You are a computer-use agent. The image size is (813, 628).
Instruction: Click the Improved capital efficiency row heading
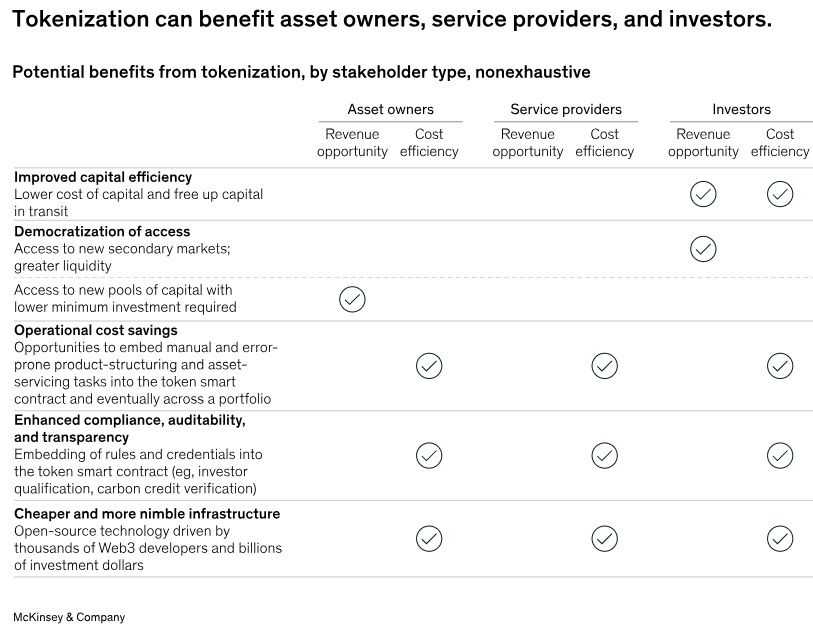(x=103, y=177)
